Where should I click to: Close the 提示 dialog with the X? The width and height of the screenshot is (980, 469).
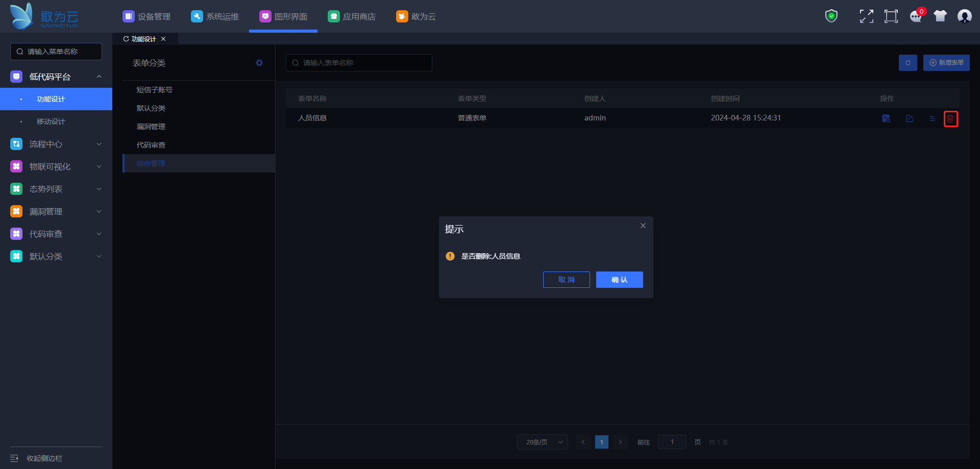tap(643, 226)
